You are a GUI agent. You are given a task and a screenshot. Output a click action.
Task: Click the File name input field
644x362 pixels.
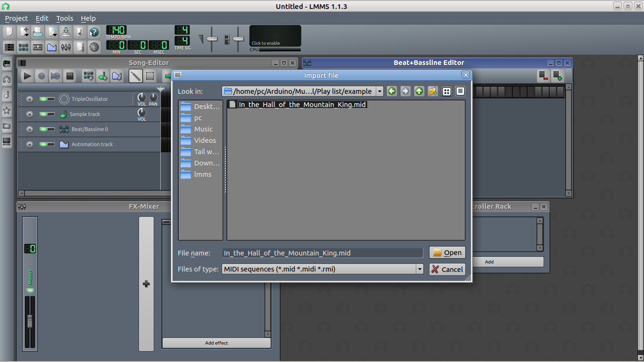point(322,253)
